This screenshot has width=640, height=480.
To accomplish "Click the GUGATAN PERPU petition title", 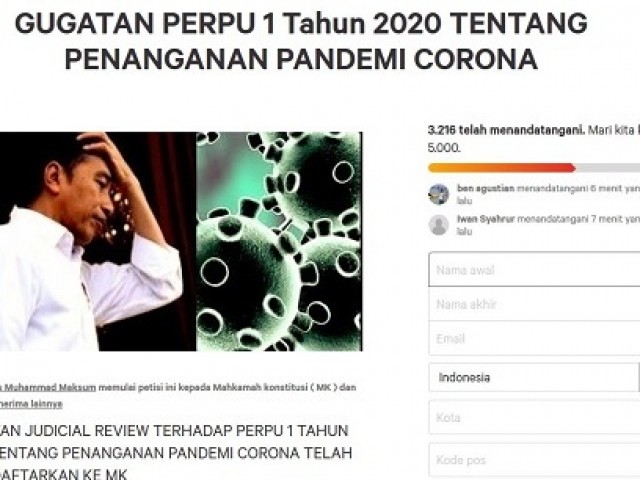I will pos(301,41).
